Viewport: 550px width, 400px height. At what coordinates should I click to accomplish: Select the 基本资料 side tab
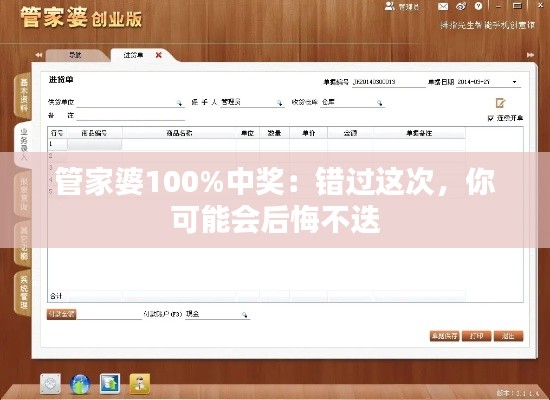(x=24, y=95)
